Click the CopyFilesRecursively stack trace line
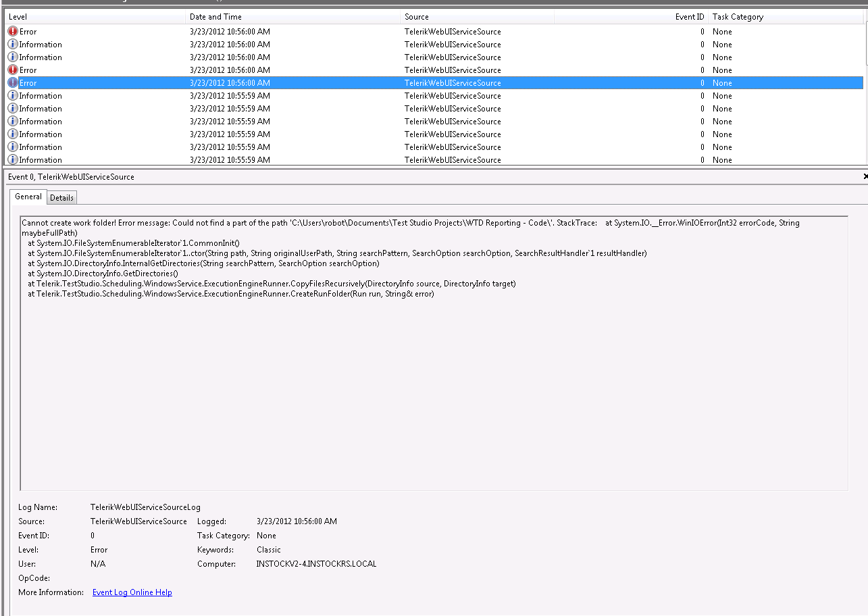This screenshot has height=616, width=868. (272, 283)
